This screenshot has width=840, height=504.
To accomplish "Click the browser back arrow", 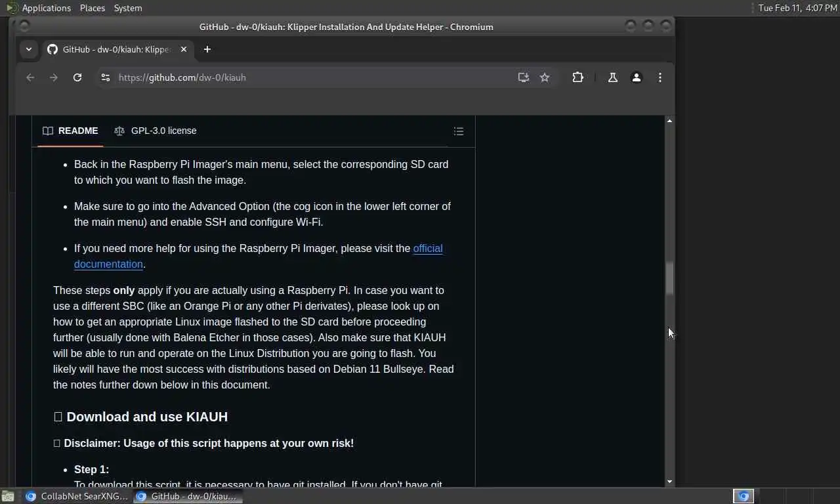I will (30, 77).
